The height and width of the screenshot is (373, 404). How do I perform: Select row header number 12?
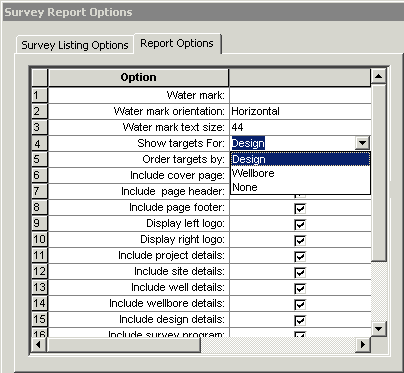(40, 271)
